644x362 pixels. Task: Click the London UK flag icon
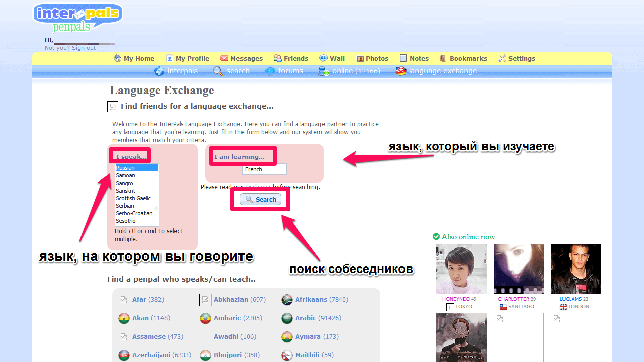point(563,307)
